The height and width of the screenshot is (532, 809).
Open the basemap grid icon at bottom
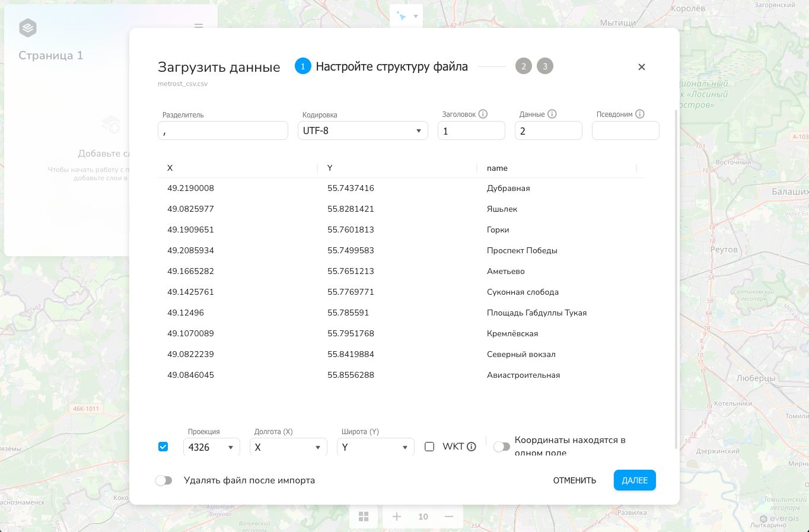coord(364,517)
